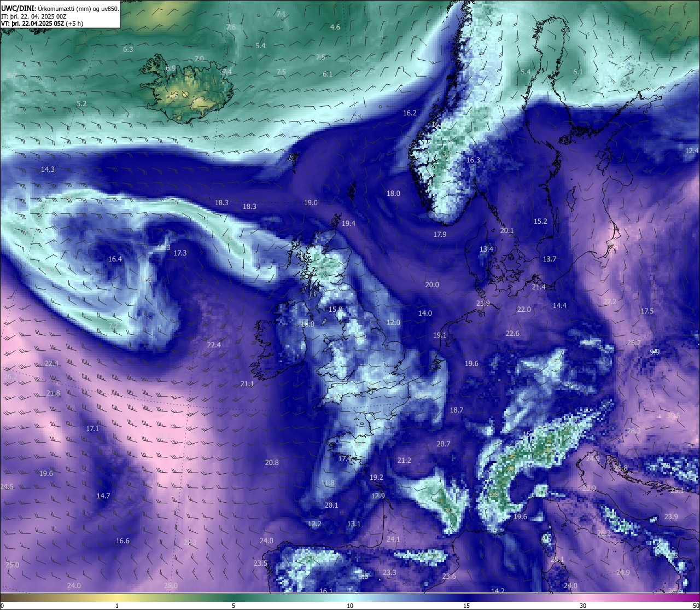Click the map value '24.9' over Italy
Image resolution: width=700 pixels, height=610 pixels.
click(623, 573)
